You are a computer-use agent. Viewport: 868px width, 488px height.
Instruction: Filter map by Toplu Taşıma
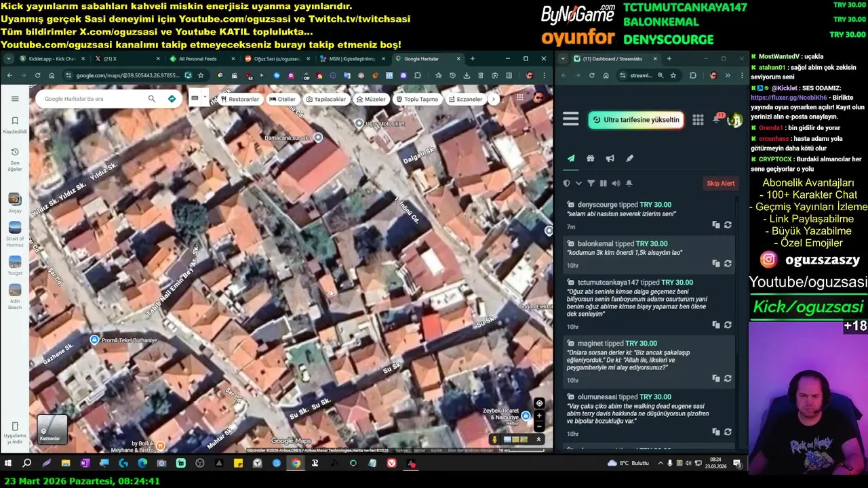tap(416, 99)
